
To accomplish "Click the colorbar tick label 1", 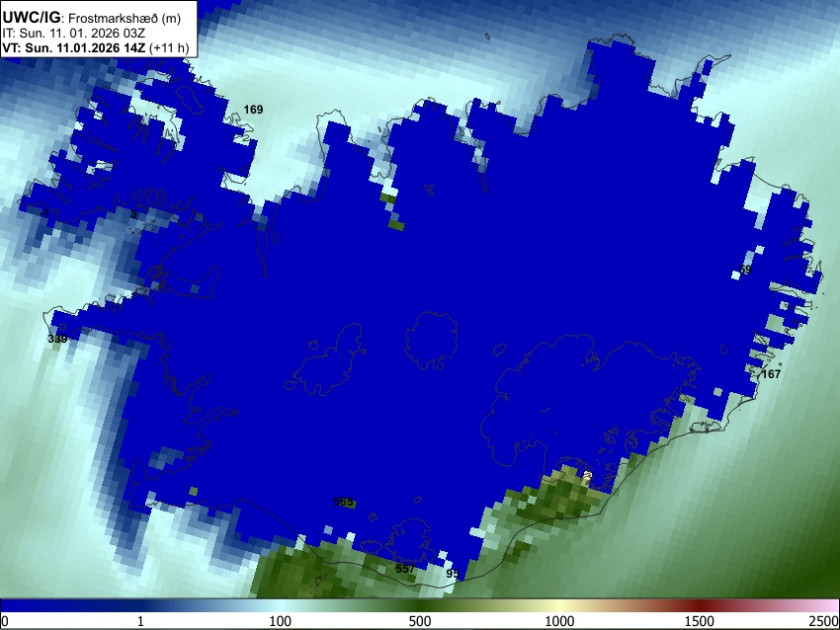I will 140,621.
